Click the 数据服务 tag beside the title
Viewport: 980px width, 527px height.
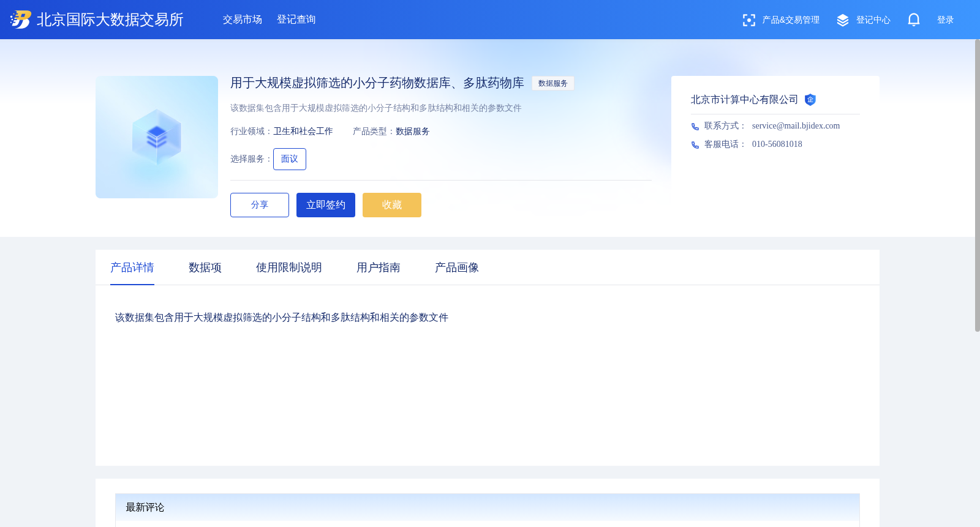pos(553,83)
